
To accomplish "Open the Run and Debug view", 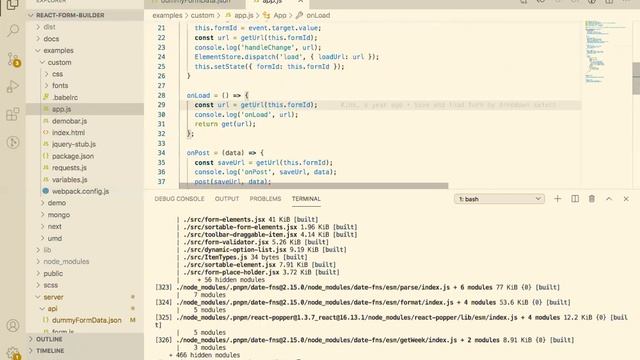I will tap(13, 87).
